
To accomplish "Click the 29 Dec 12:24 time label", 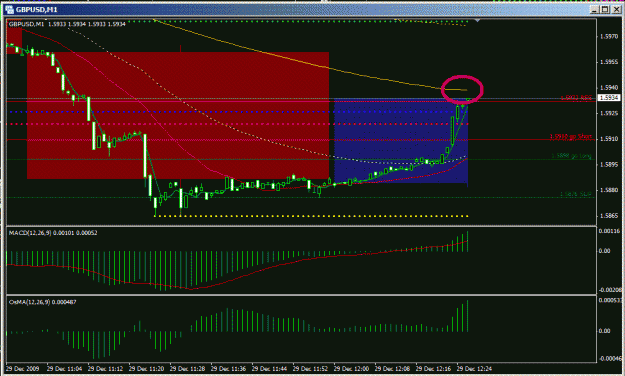I will [x=474, y=368].
